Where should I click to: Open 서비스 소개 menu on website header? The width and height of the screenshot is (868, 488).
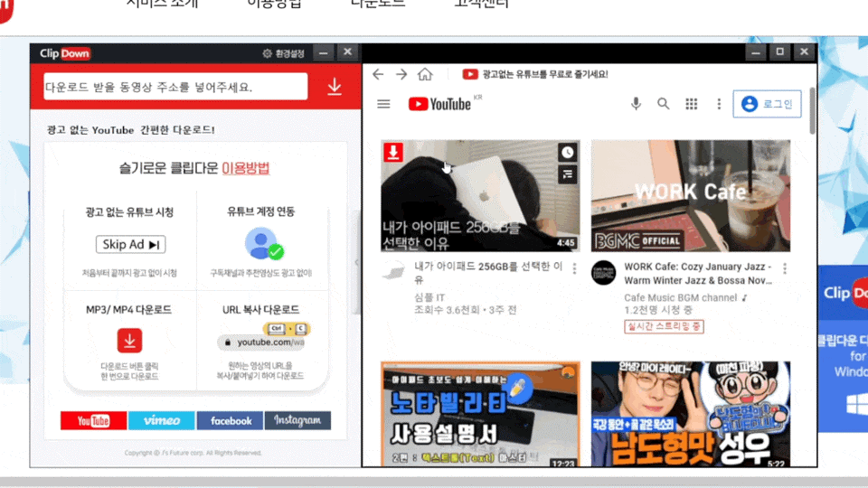pyautogui.click(x=162, y=4)
